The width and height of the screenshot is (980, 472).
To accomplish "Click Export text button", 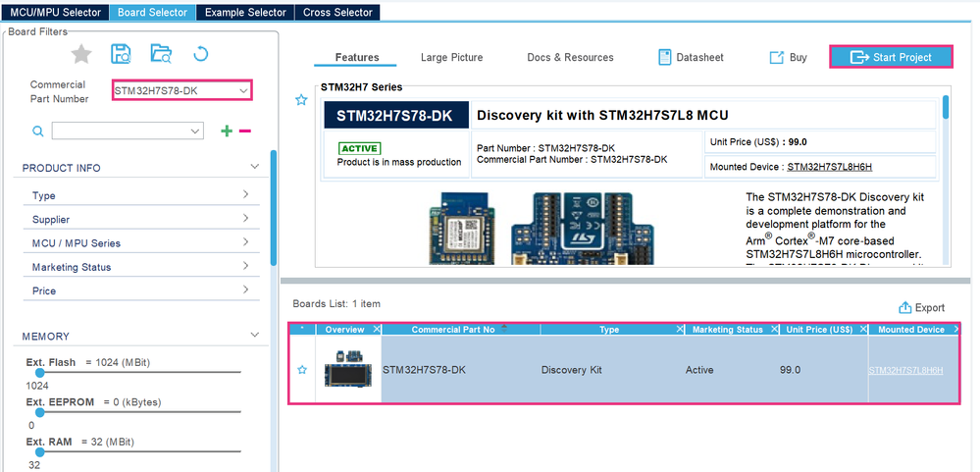I will (930, 307).
